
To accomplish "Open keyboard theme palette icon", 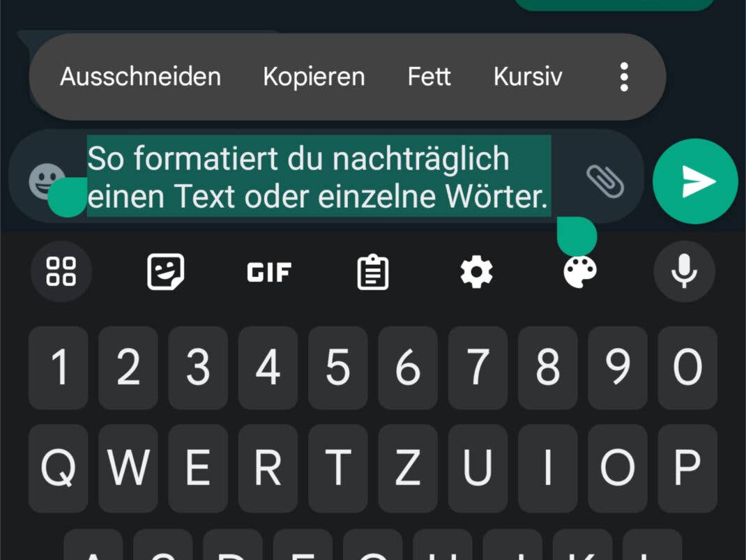I will point(580,272).
